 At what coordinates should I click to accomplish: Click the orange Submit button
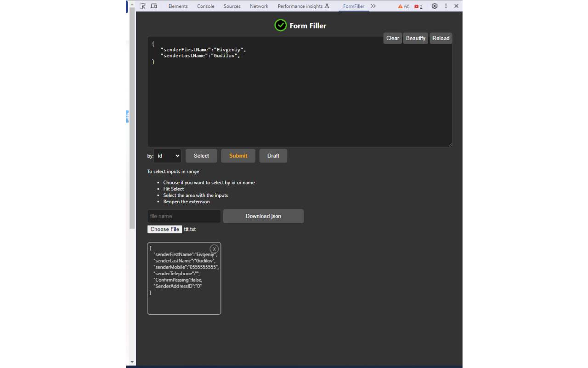(238, 156)
